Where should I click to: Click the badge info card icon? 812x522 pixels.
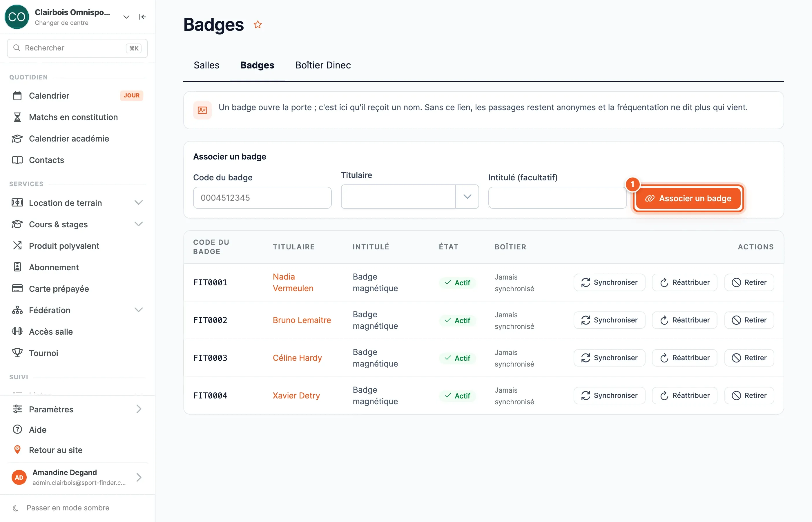coord(202,110)
